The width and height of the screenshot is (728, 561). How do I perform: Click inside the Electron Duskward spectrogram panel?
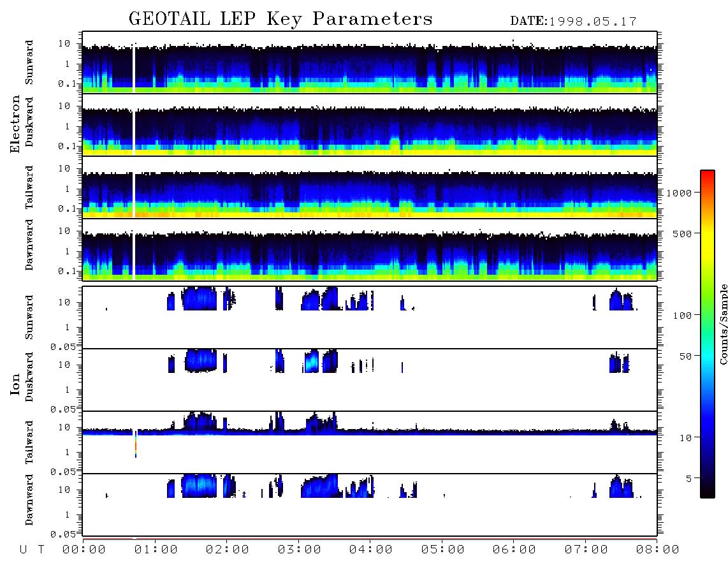point(370,124)
